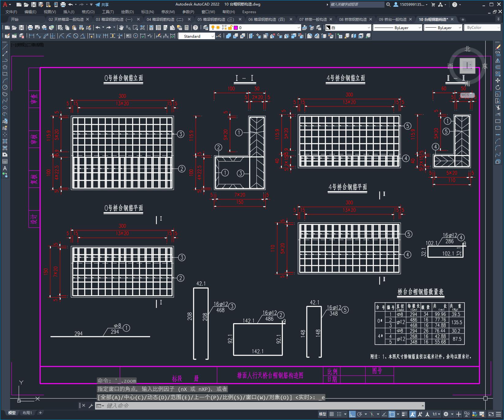Toggle lineweight display in status bar
Screen dimensions: 504x420
point(404,414)
